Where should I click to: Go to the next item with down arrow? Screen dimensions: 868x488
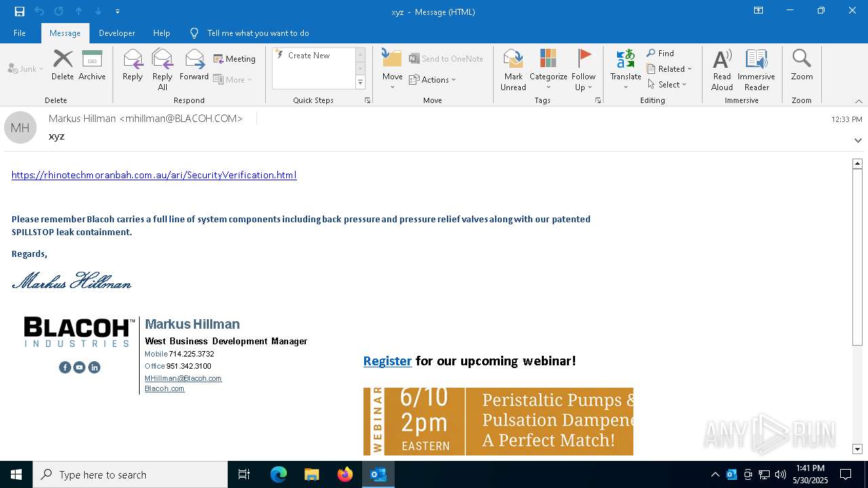coord(98,12)
